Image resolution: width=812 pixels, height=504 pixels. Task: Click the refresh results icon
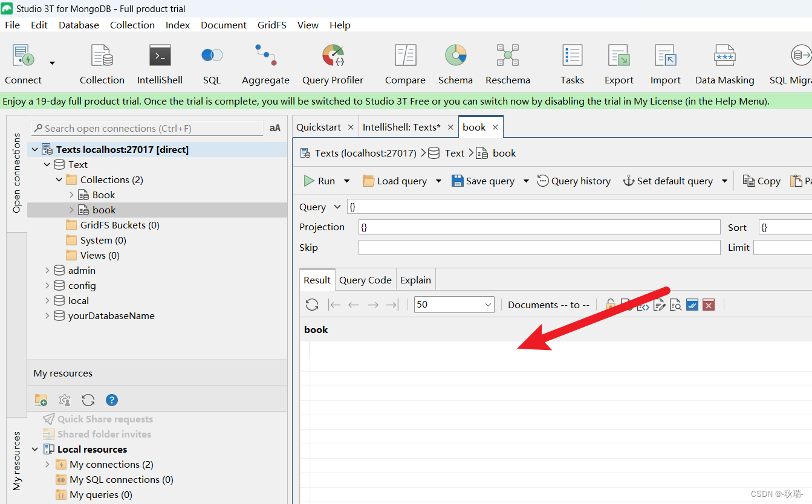coord(312,305)
